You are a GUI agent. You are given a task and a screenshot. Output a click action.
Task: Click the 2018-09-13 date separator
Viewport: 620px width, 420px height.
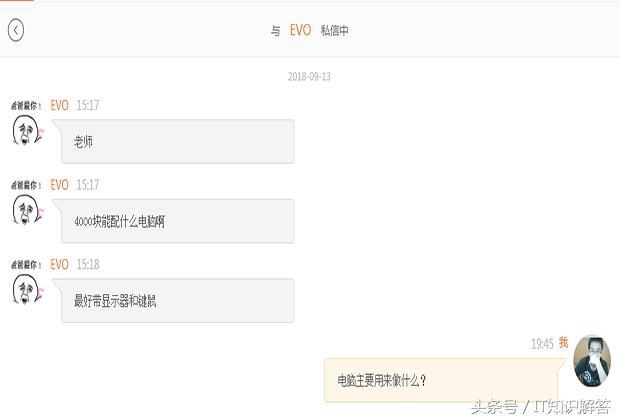309,77
